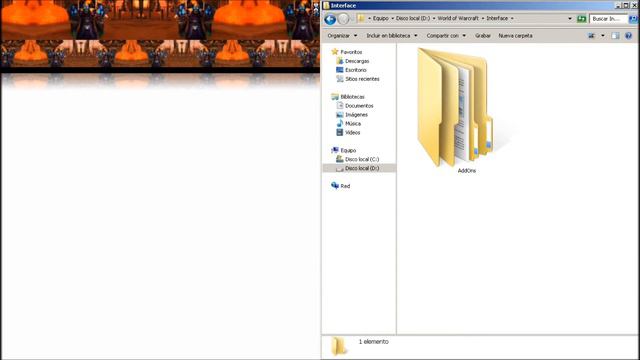This screenshot has height=360, width=640.
Task: Maximize the Interface Explorer window
Action: (626, 5)
